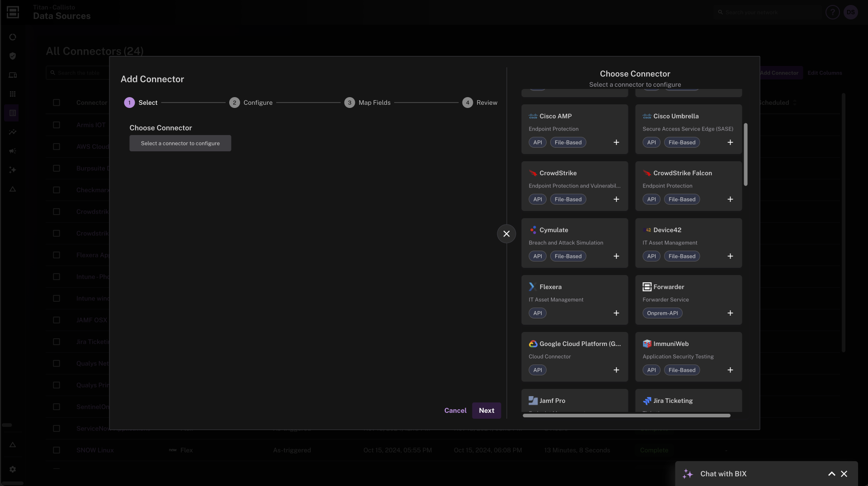The width and height of the screenshot is (868, 486).
Task: Check the Burpsuite row checkbox
Action: tap(57, 168)
